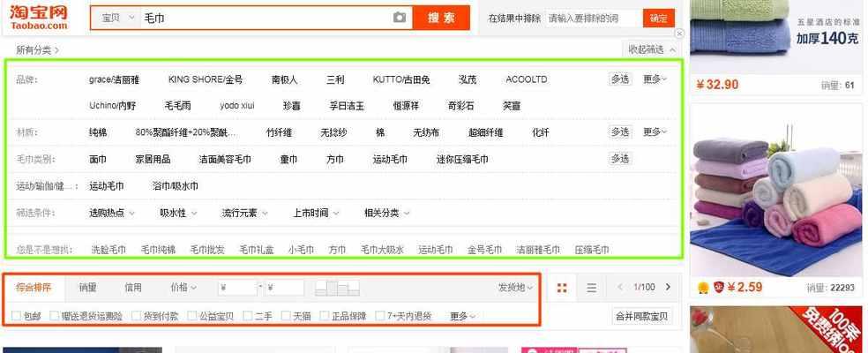
Task: Check the 包邮 checkbox
Action: (16, 316)
